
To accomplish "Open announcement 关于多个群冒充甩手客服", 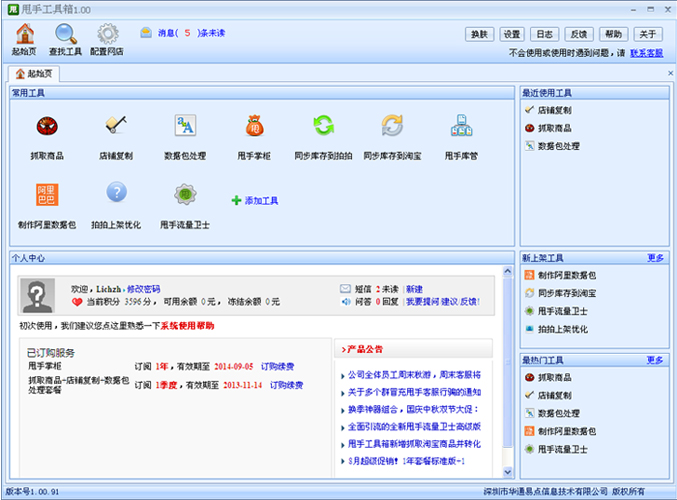I will [x=414, y=392].
